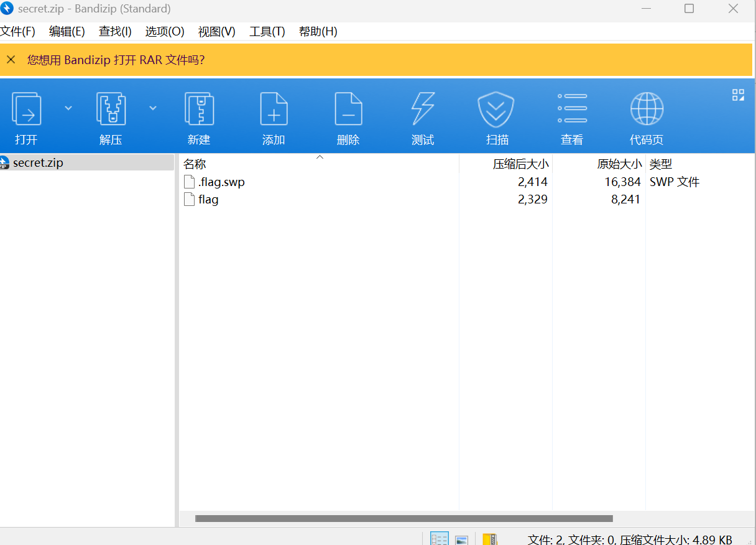The height and width of the screenshot is (545, 756).
Task: Expand the dropdown arrow next to 解压
Action: click(x=153, y=108)
